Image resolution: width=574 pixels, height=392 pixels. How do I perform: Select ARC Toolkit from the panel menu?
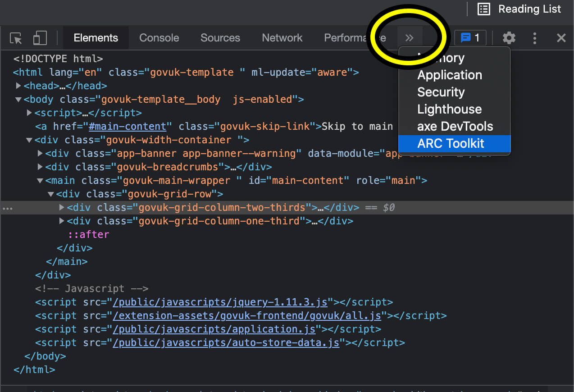pyautogui.click(x=451, y=143)
